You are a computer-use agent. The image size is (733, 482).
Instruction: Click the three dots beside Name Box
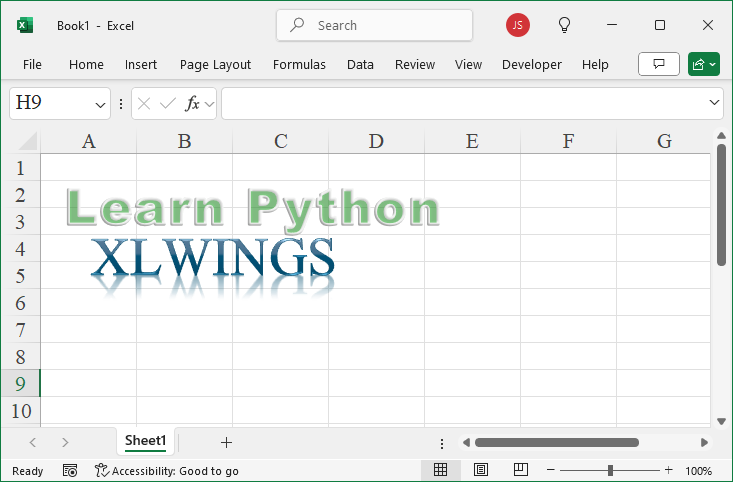121,104
